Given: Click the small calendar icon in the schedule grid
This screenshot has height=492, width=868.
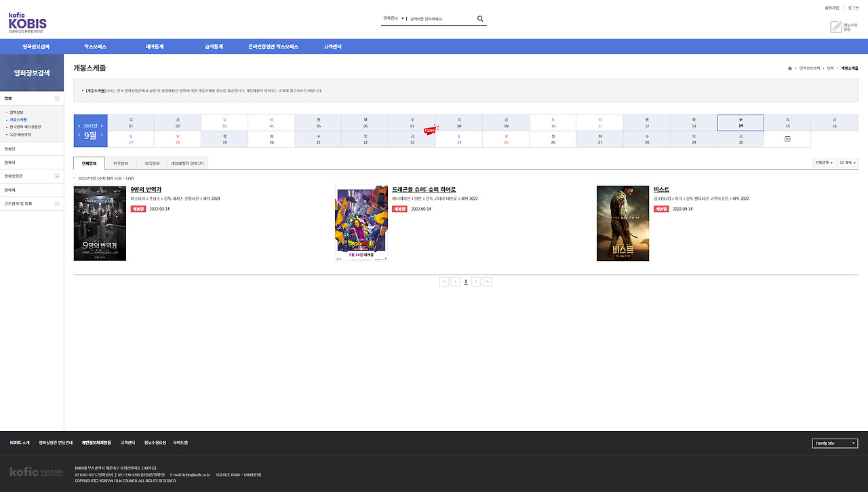Looking at the screenshot, I should click(787, 138).
